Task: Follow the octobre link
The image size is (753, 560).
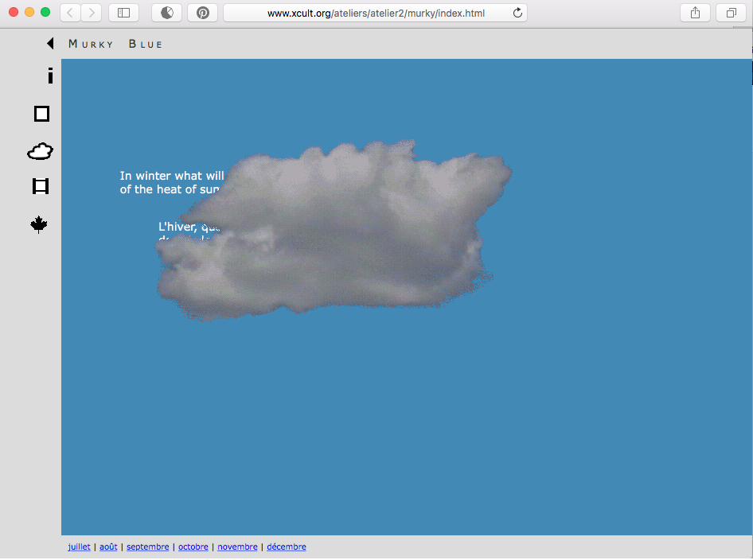Action: pos(193,547)
